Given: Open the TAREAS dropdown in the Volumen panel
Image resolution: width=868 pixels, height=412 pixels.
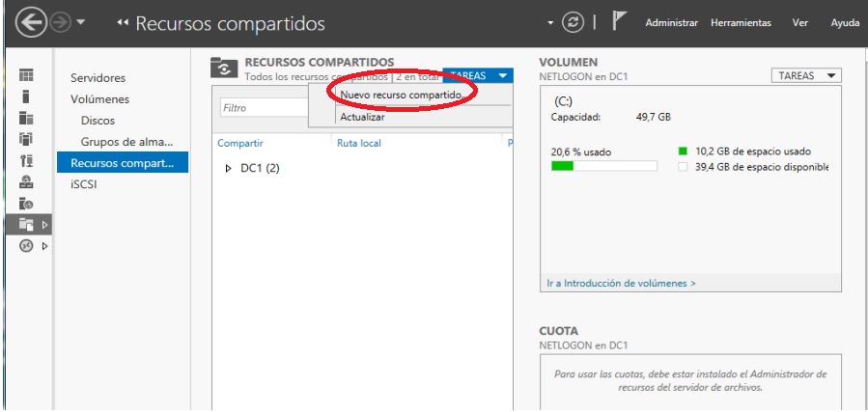Looking at the screenshot, I should [806, 76].
